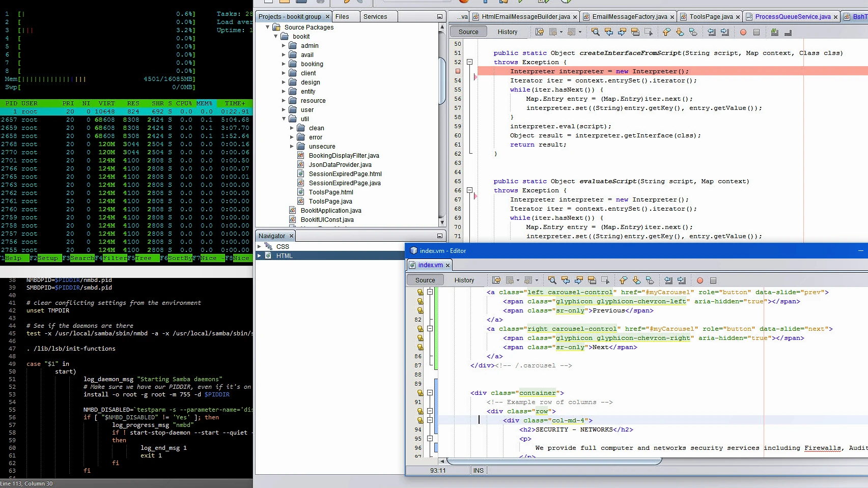Toggle Rectangular Selection in main editor toolbar
This screenshot has width=868, height=488.
click(649, 32)
